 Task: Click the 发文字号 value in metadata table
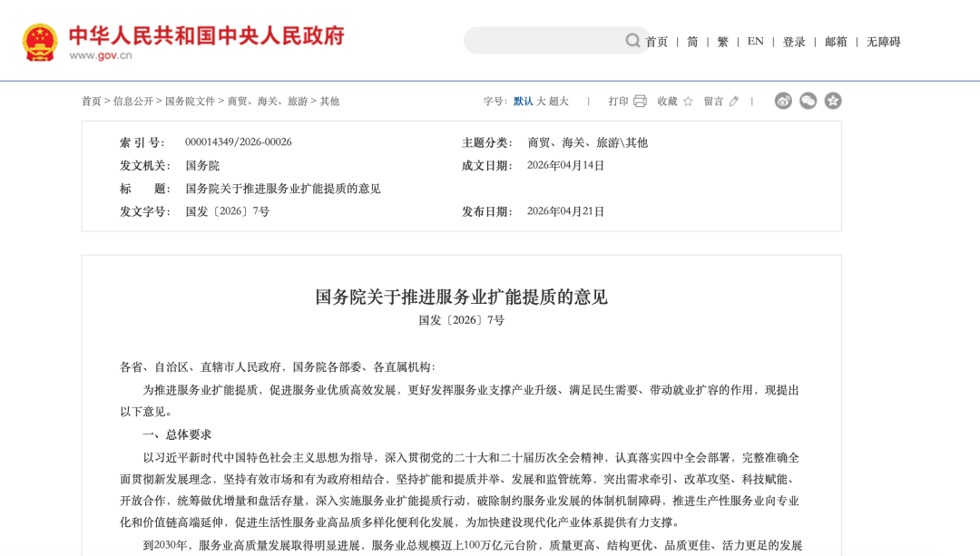228,211
